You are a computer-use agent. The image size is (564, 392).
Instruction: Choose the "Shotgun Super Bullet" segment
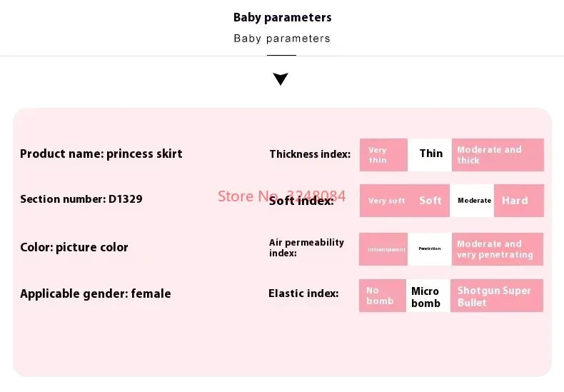pos(498,296)
